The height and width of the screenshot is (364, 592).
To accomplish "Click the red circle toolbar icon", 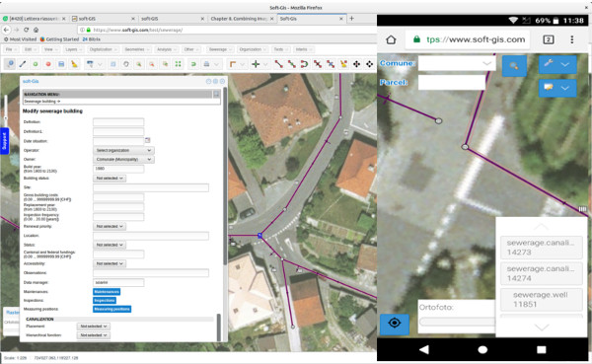I will pos(48,64).
